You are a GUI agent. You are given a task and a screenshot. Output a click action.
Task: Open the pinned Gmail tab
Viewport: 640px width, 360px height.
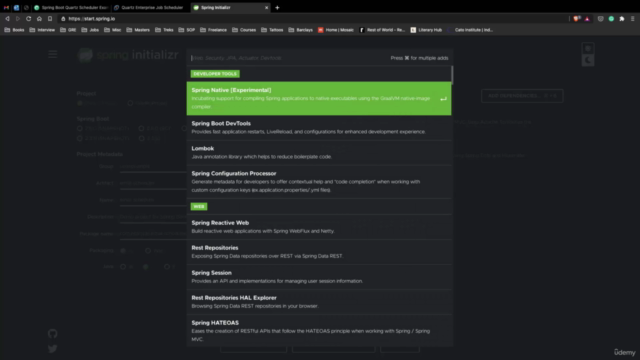[6, 8]
